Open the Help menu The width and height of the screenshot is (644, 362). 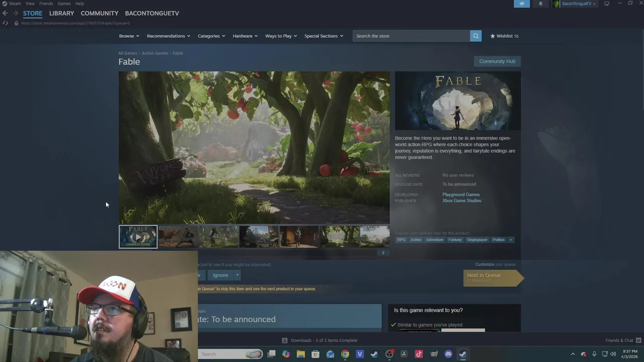pos(79,4)
